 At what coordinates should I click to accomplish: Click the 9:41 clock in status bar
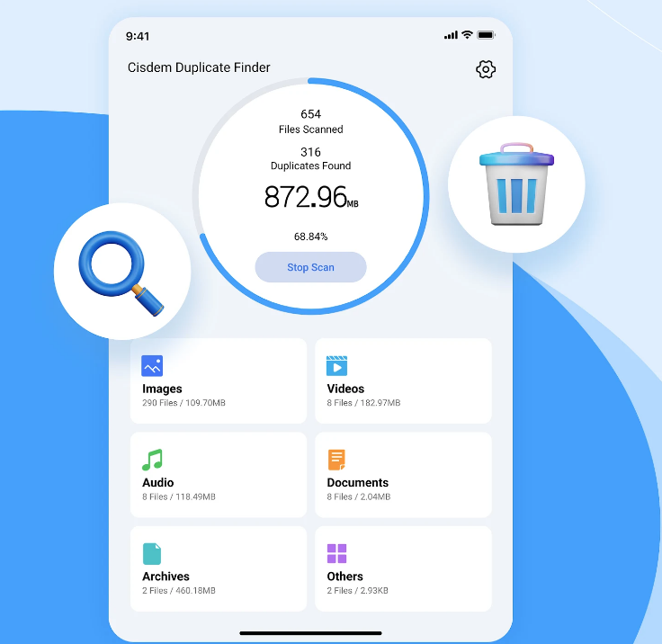click(138, 36)
